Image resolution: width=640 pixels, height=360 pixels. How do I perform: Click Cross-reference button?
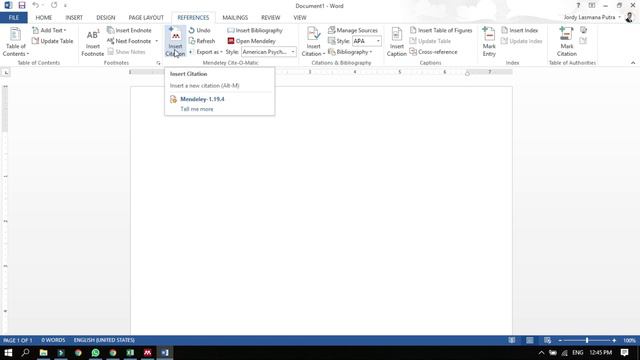point(433,52)
